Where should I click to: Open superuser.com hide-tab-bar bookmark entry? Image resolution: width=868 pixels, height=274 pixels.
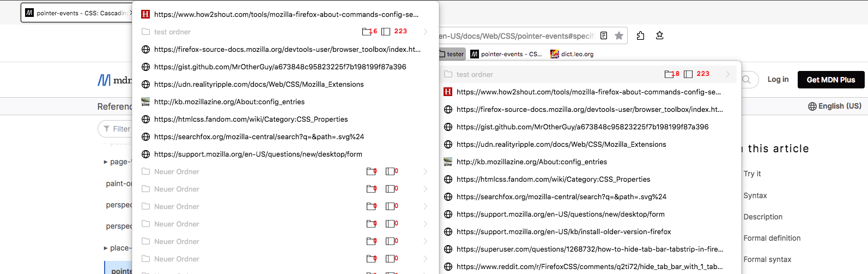[x=590, y=249]
